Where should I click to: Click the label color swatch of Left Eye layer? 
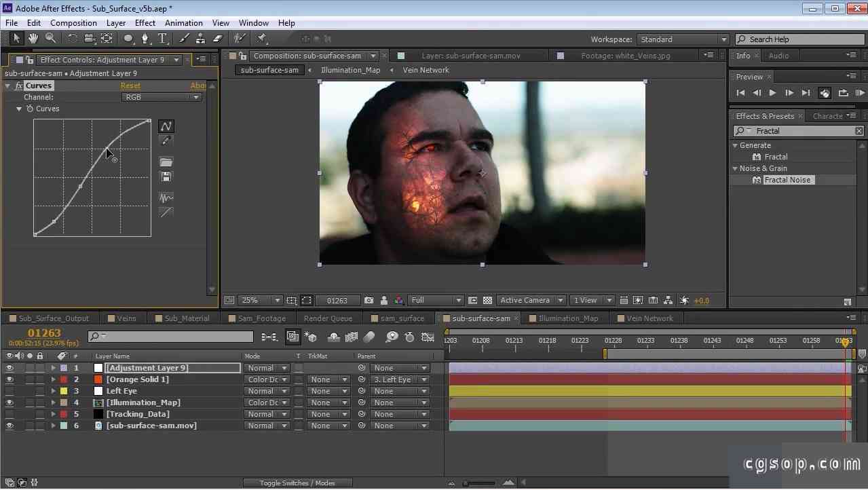64,392
